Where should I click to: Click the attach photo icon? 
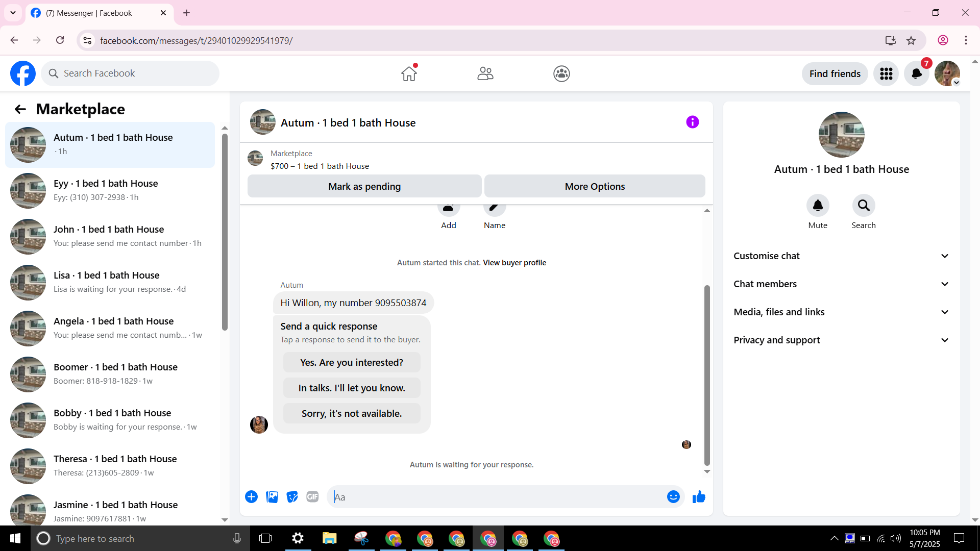click(x=272, y=497)
